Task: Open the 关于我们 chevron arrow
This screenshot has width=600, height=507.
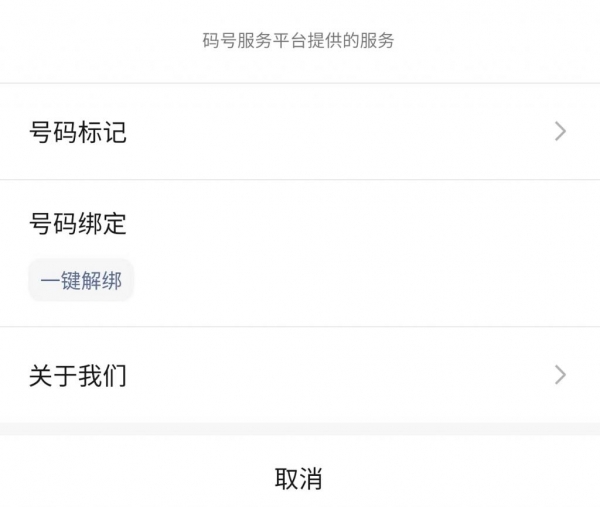Action: pos(560,375)
